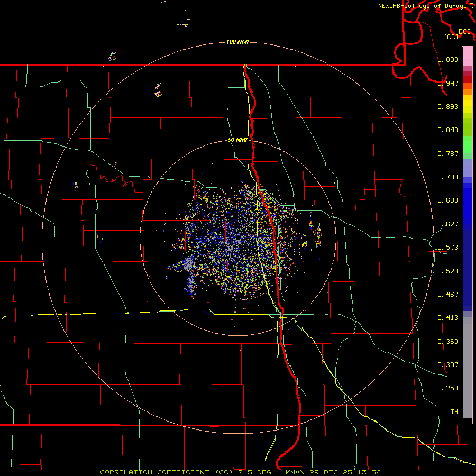Click the 50 NMI range ring label
Image resolution: width=476 pixels, height=476 pixels.
(x=237, y=140)
